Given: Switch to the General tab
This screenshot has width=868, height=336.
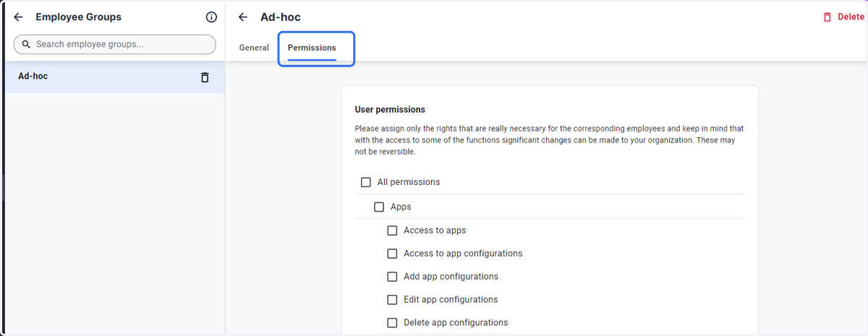Looking at the screenshot, I should 254,48.
